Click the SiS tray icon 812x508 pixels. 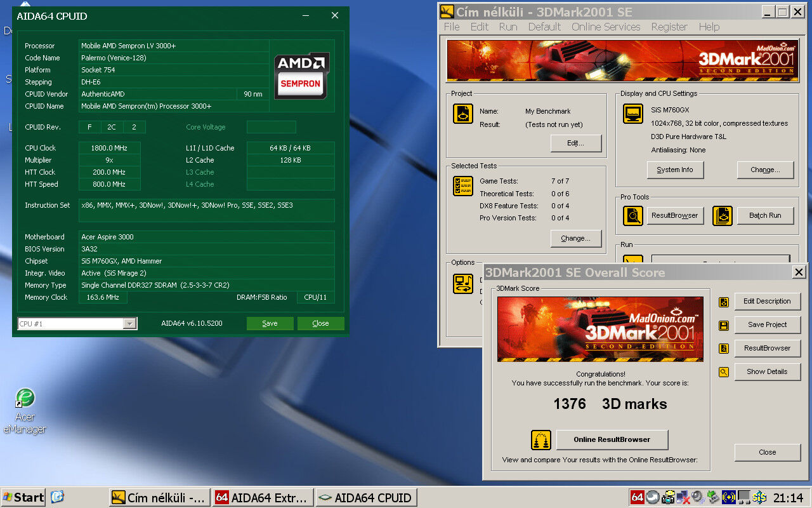759,497
